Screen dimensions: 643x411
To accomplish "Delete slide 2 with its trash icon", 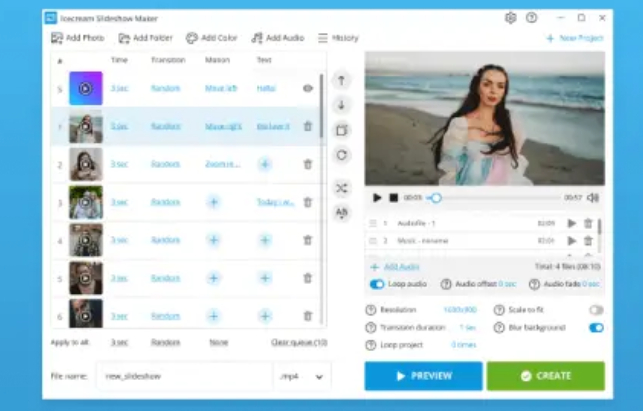I will pyautogui.click(x=308, y=164).
